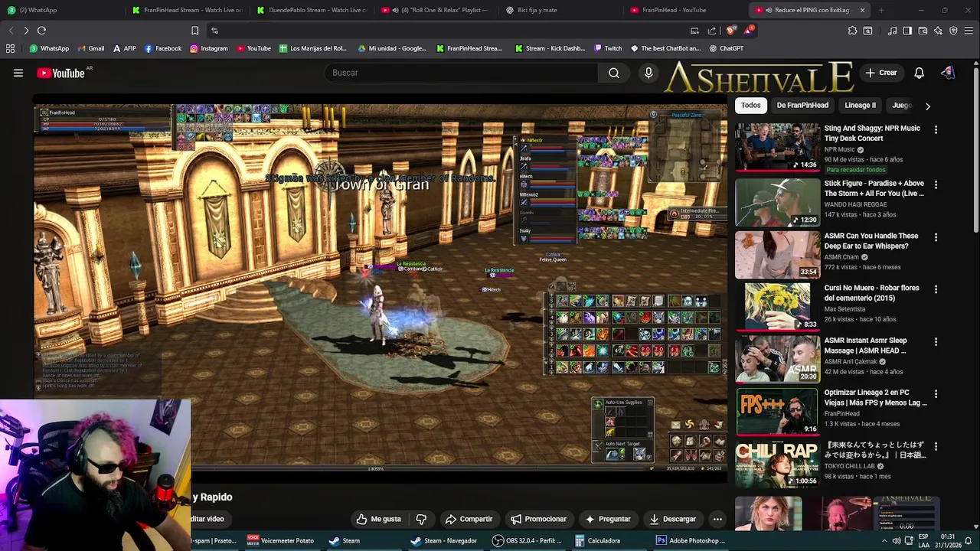Viewport: 980px width, 551px height.
Task: Open the browser main hamburger menu
Action: click(969, 31)
